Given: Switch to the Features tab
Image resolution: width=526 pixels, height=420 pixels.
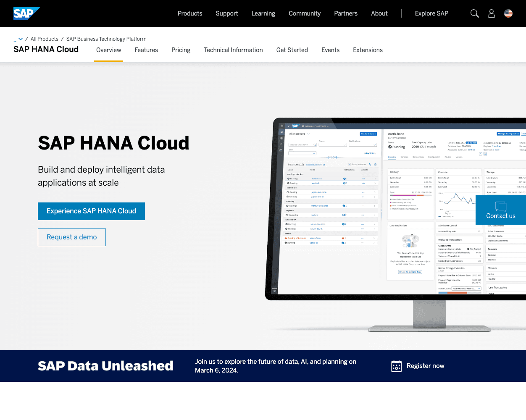Looking at the screenshot, I should [146, 50].
